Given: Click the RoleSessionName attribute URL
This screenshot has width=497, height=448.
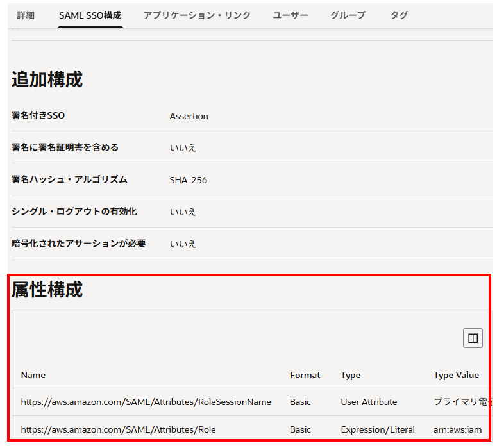Looking at the screenshot, I should 146,402.
